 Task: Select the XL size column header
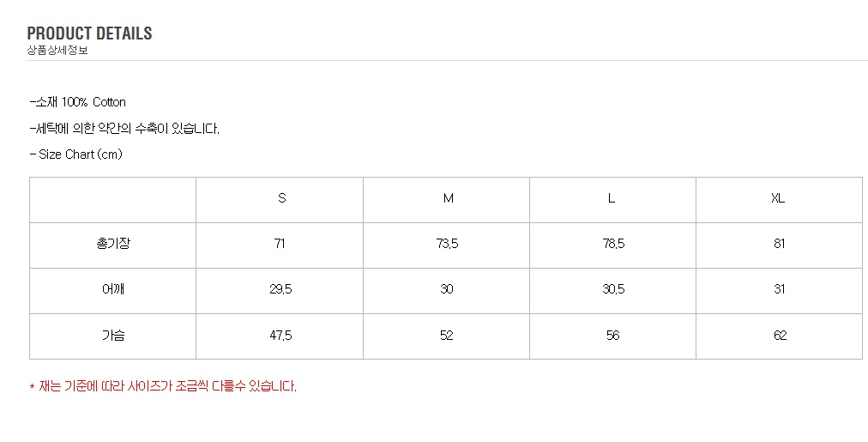pos(778,198)
